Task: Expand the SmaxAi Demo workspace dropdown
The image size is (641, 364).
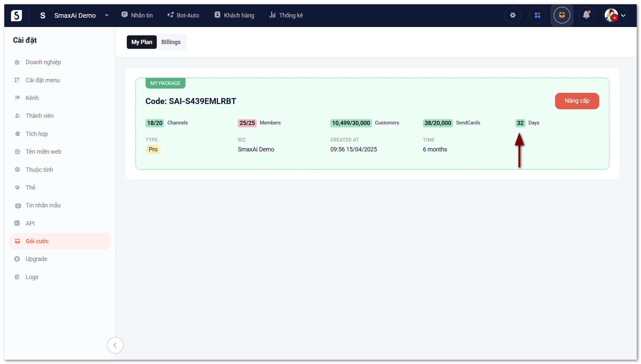Action: click(106, 15)
